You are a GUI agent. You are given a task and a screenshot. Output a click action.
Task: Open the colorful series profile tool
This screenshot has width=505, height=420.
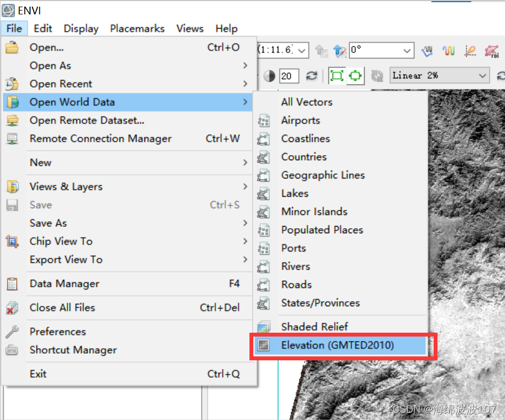pos(449,50)
